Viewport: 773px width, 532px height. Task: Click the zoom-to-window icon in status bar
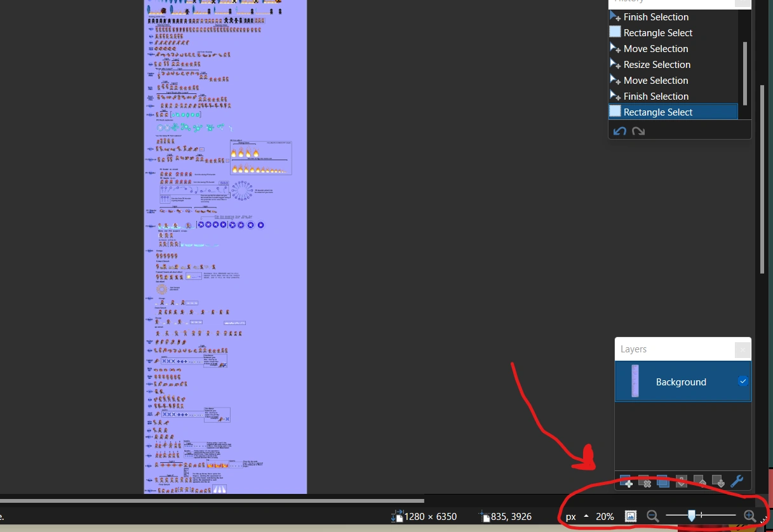[631, 516]
